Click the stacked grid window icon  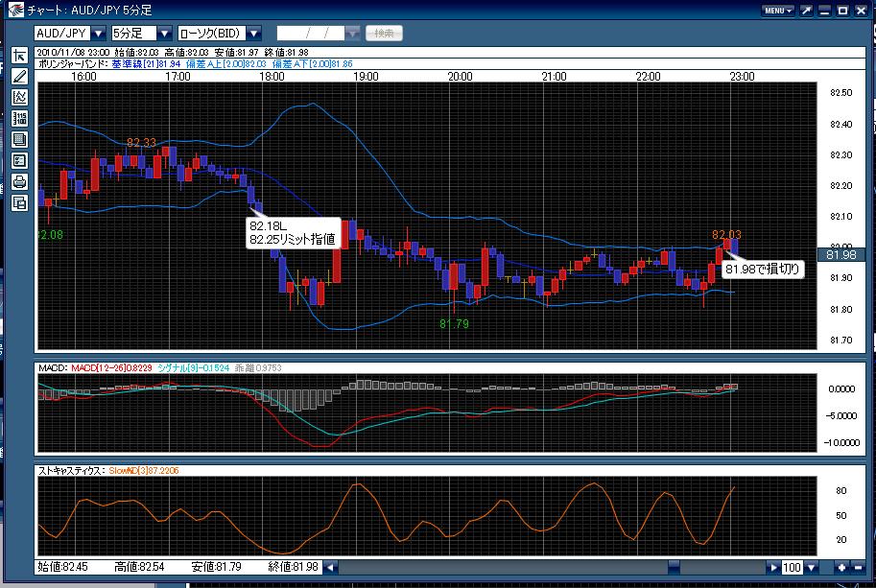pyautogui.click(x=19, y=140)
